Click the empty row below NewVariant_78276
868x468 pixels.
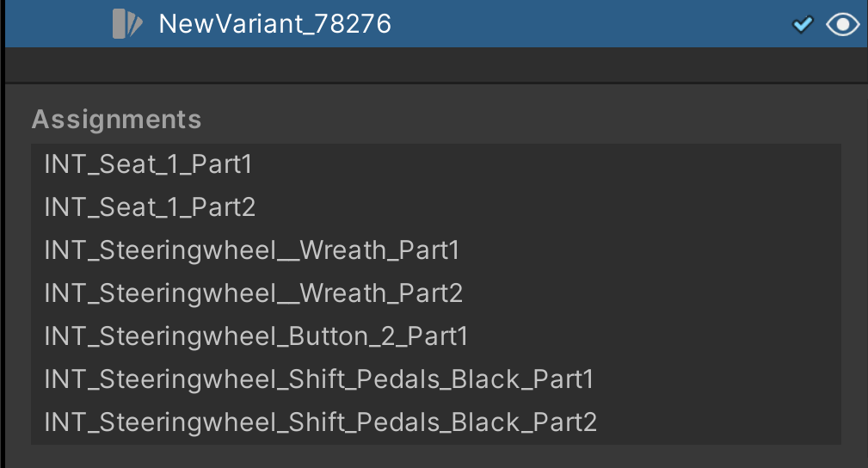coord(435,65)
